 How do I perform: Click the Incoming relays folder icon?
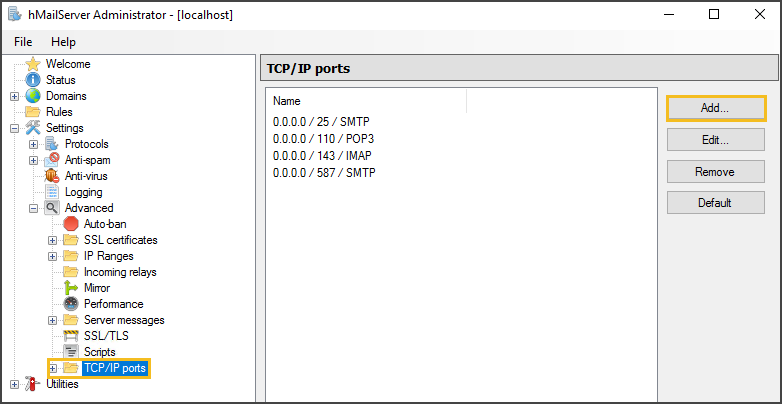71,272
